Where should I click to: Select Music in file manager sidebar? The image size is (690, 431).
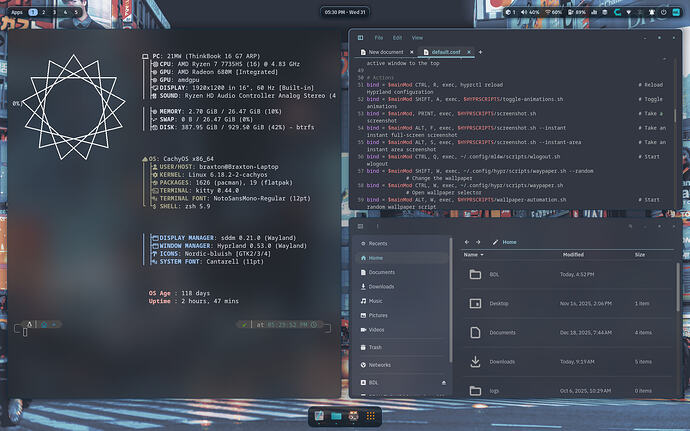click(401, 301)
